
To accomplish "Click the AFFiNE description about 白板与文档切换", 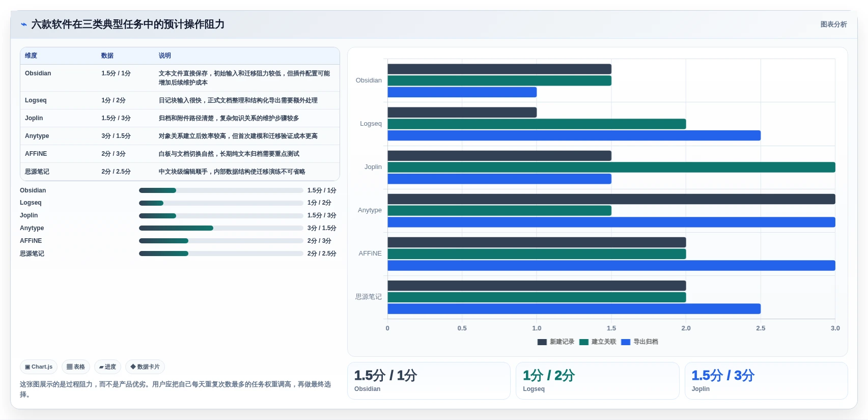I will click(229, 154).
